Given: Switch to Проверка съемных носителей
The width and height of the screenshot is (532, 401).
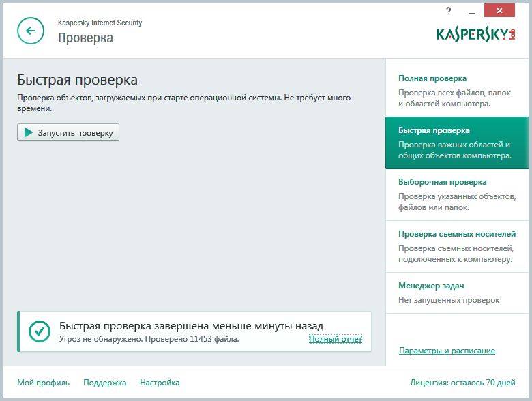Looking at the screenshot, I should tap(457, 246).
